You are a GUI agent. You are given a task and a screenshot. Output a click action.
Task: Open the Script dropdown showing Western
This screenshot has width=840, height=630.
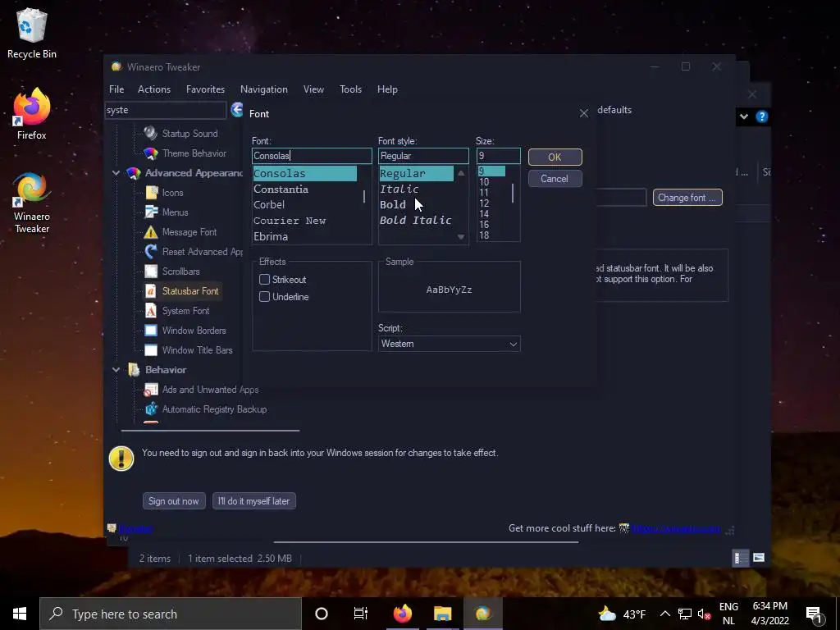[x=449, y=344]
